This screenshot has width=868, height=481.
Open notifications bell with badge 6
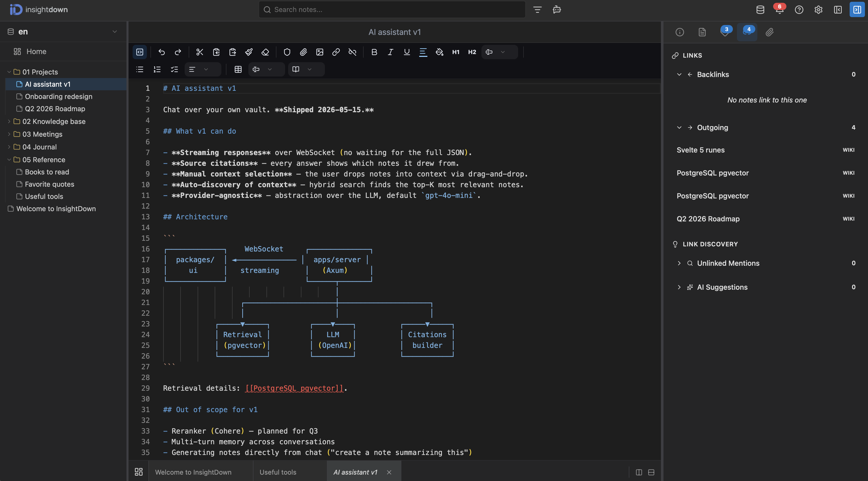pos(779,9)
